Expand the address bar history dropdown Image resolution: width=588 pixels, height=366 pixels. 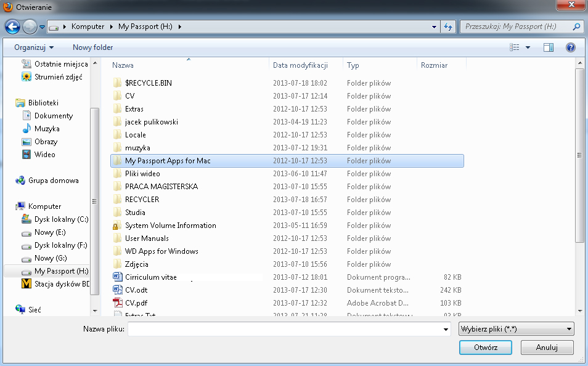(434, 26)
